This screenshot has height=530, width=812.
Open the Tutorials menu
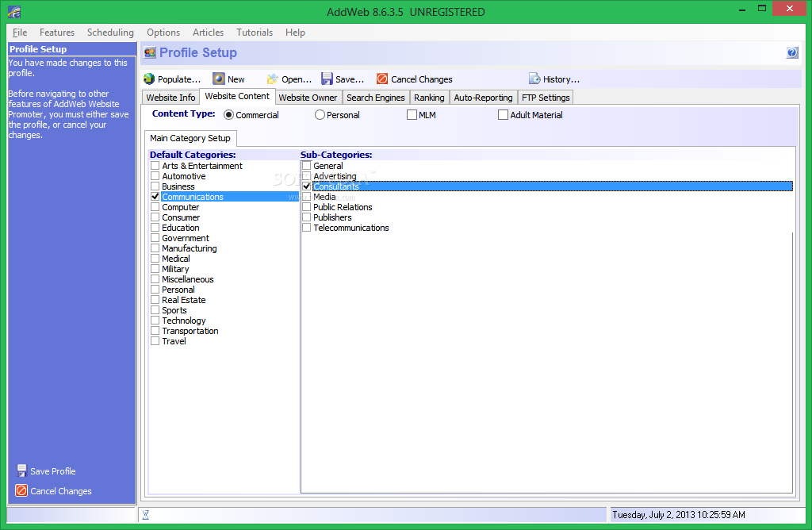[x=255, y=32]
